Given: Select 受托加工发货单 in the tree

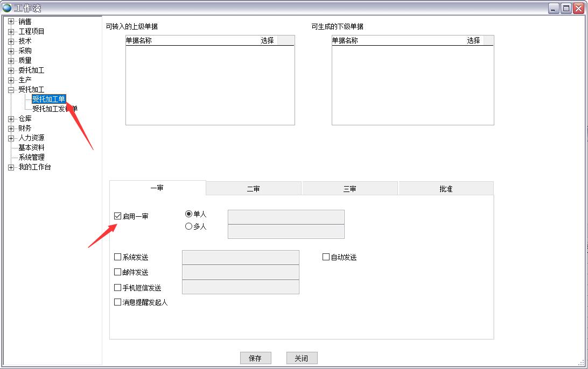Looking at the screenshot, I should 54,109.
